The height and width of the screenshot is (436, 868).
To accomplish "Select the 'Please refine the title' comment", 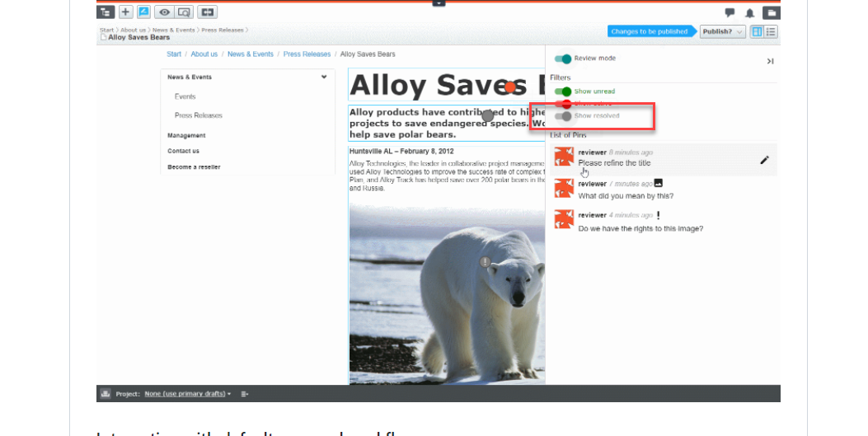I will (664, 160).
